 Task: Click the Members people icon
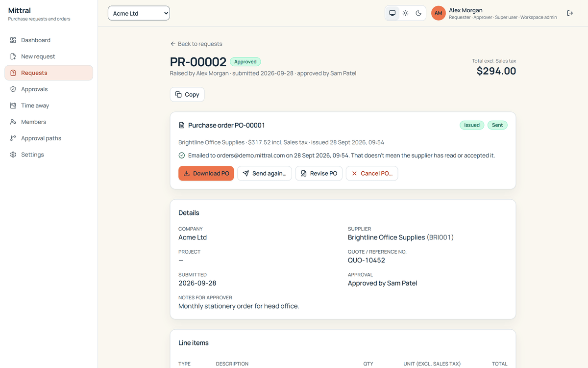tap(13, 122)
